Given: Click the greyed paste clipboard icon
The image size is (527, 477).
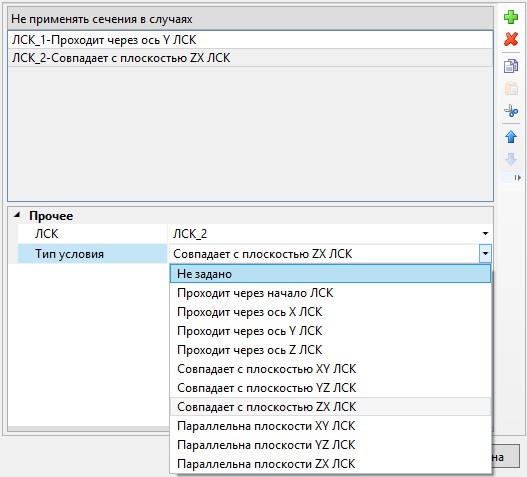Looking at the screenshot, I should 511,88.
